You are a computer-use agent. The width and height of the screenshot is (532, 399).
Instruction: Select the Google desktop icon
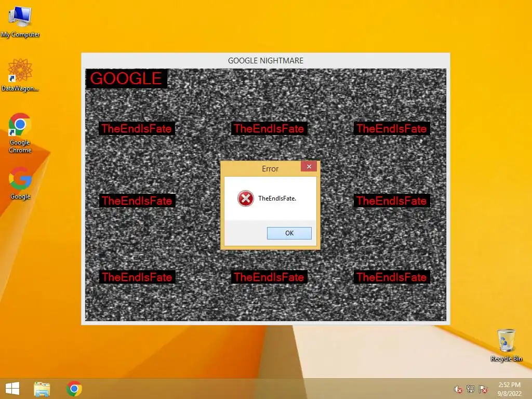click(20, 183)
